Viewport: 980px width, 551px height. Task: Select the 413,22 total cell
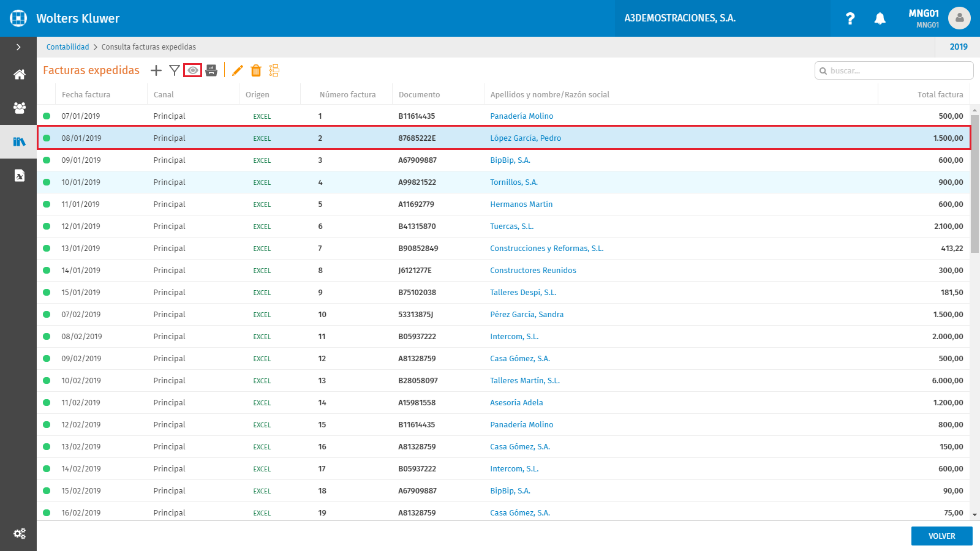952,248
